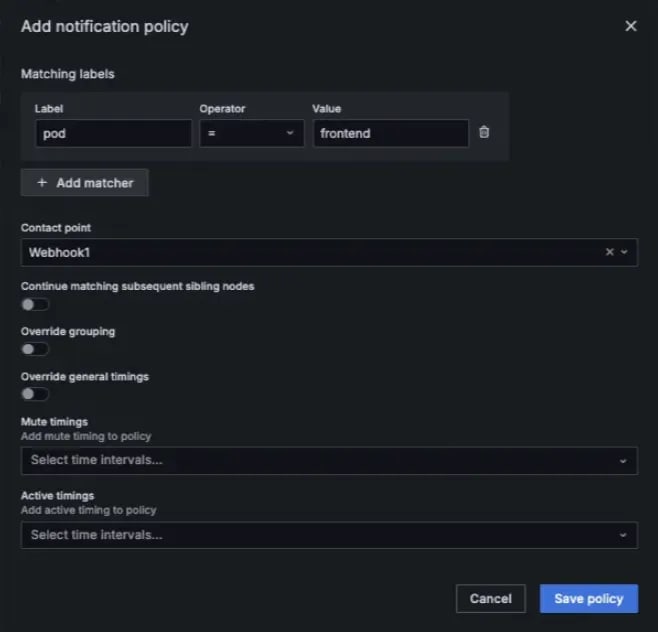Click the Webhook1 contact point value
The image size is (658, 632).
[60, 252]
